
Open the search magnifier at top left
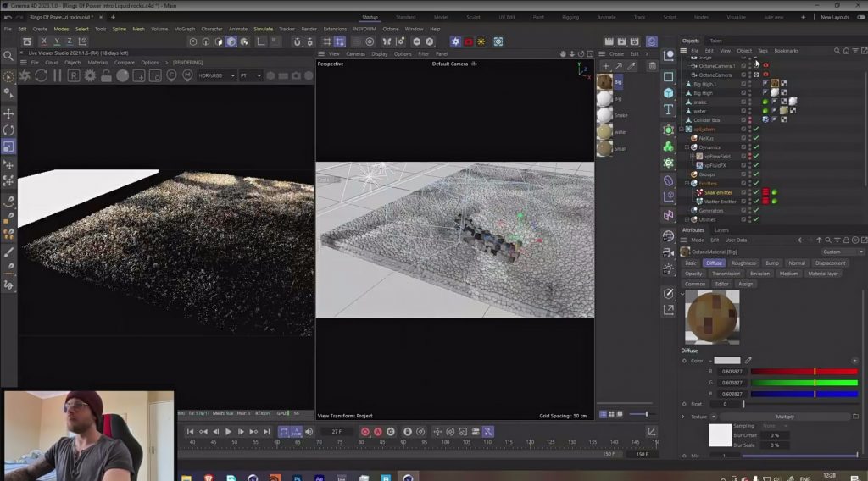pos(8,55)
